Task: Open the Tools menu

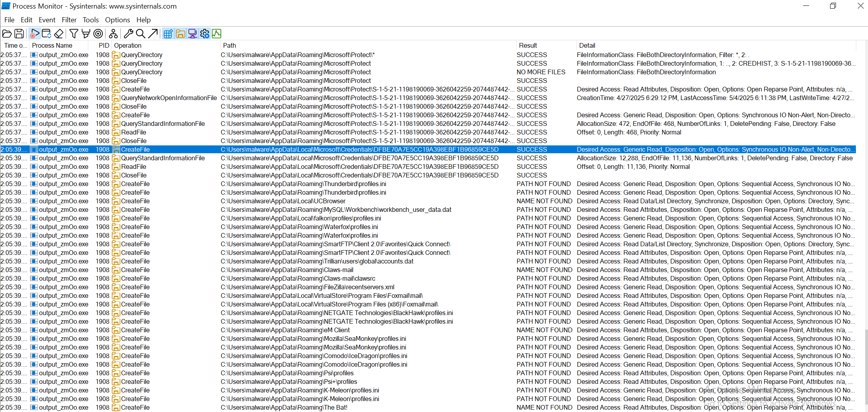Action: click(91, 20)
